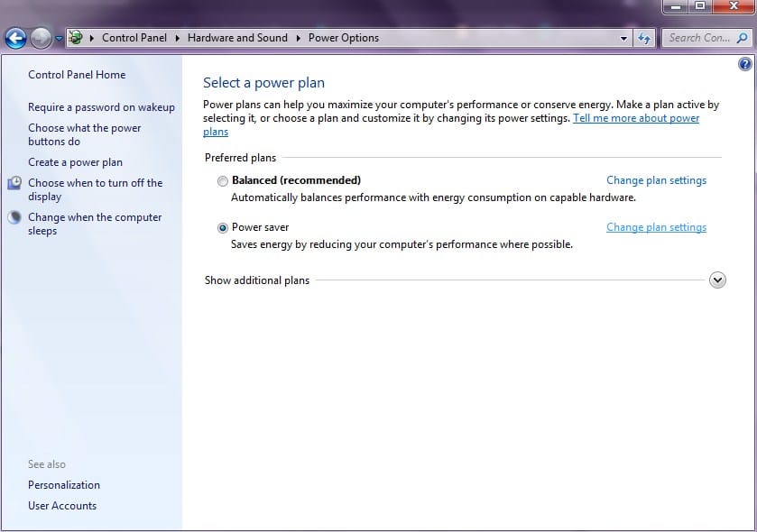
Task: Open Choose what the power buttons do
Action: tap(85, 134)
